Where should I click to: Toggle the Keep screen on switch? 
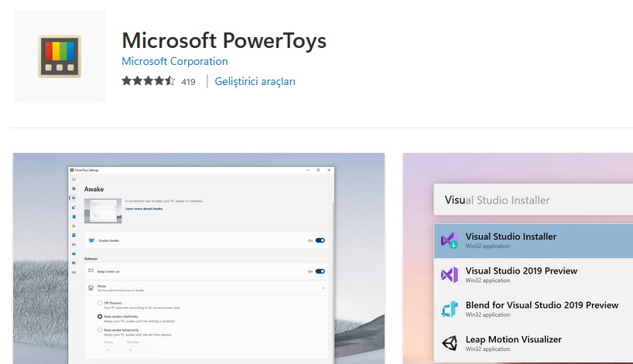pyautogui.click(x=320, y=271)
